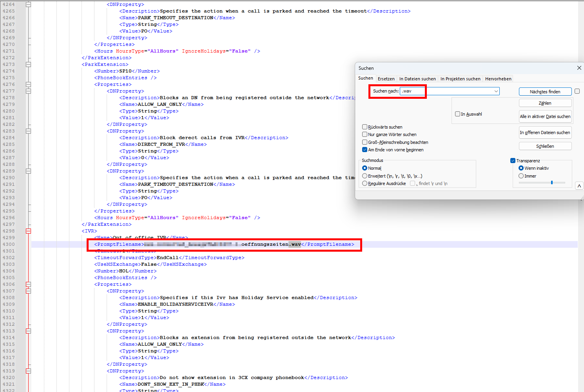Viewport: 584px width, 392px height.
Task: Select the 'Erweitert' search mode
Action: click(365, 176)
